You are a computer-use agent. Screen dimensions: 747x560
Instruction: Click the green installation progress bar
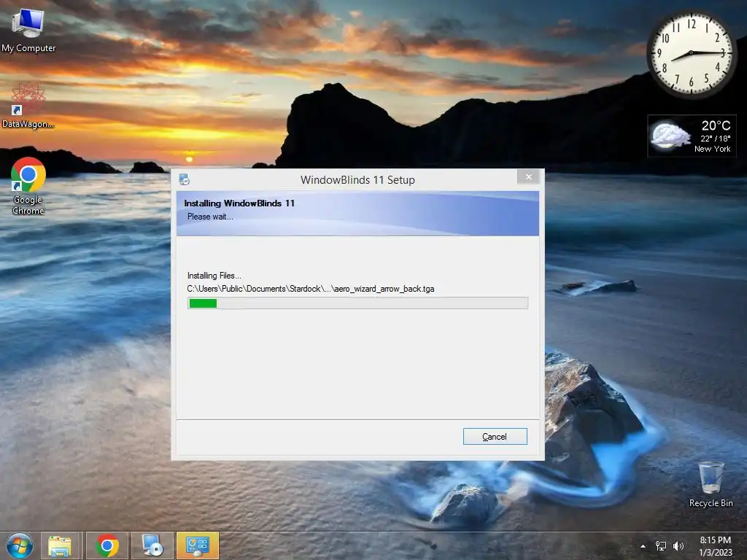tap(357, 303)
